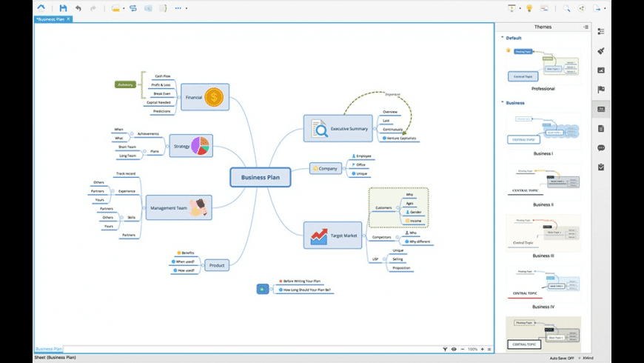Open the Comments sidebar panel

pyautogui.click(x=601, y=148)
